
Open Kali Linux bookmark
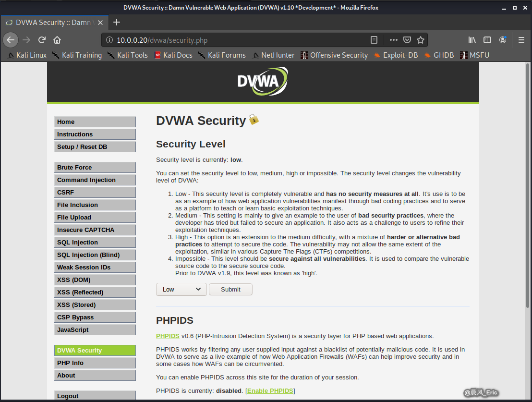pos(27,55)
